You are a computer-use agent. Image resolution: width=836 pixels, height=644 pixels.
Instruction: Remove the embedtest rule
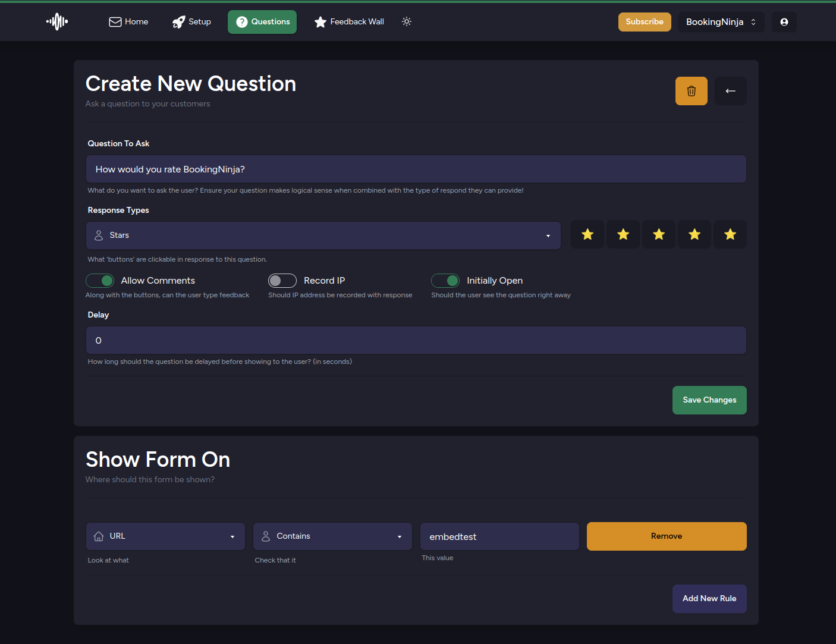(667, 536)
